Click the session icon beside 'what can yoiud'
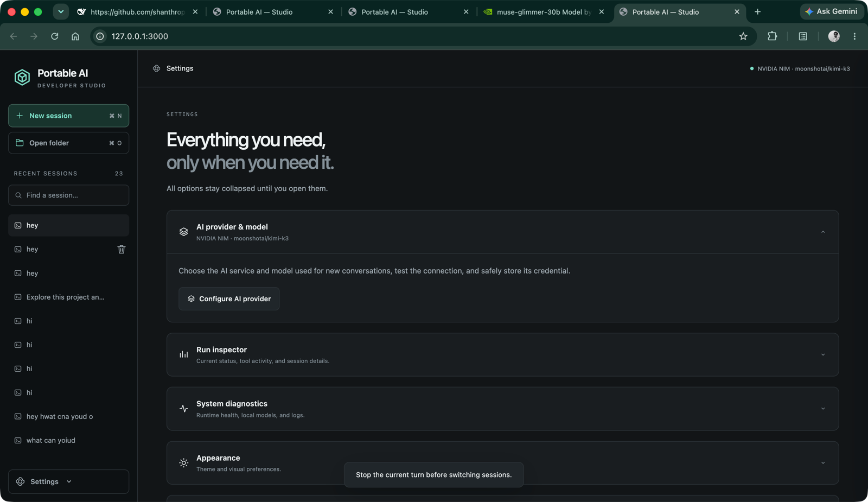 (18, 441)
